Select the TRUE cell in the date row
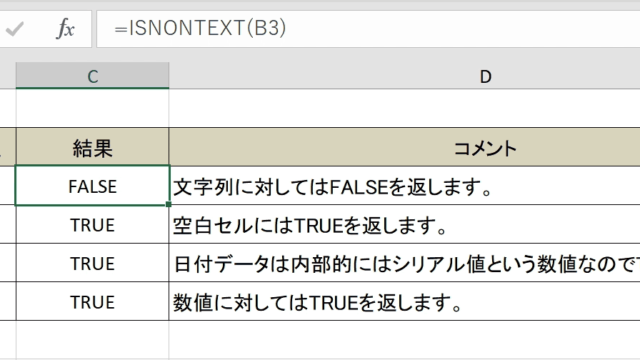640x360 pixels. (93, 263)
